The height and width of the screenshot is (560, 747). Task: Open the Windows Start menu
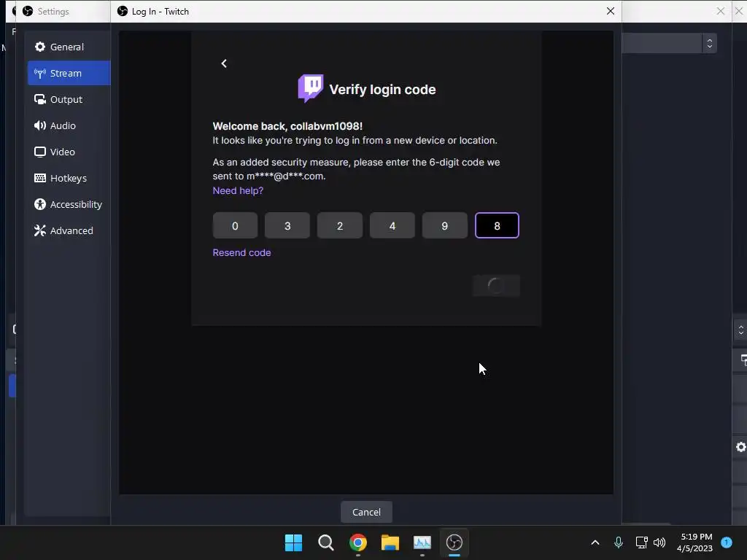pyautogui.click(x=293, y=542)
